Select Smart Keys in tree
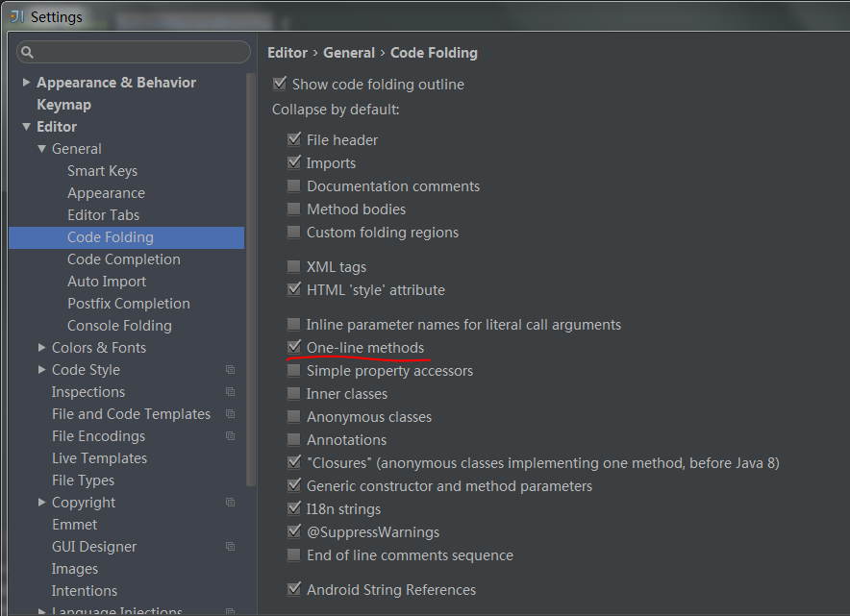This screenshot has height=616, width=850. [103, 171]
